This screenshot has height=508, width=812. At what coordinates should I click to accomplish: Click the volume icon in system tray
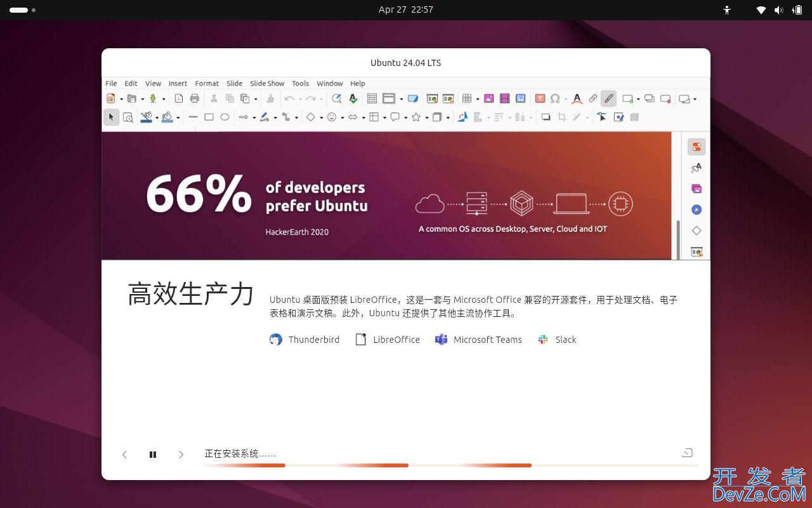click(779, 10)
